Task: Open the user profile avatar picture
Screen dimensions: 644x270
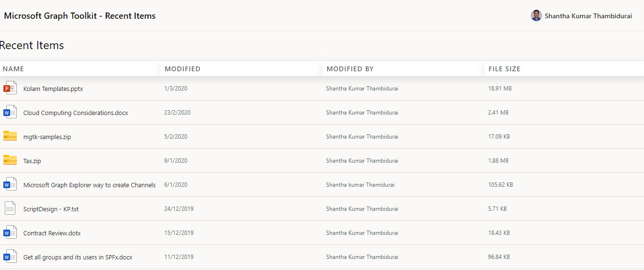Action: 536,15
